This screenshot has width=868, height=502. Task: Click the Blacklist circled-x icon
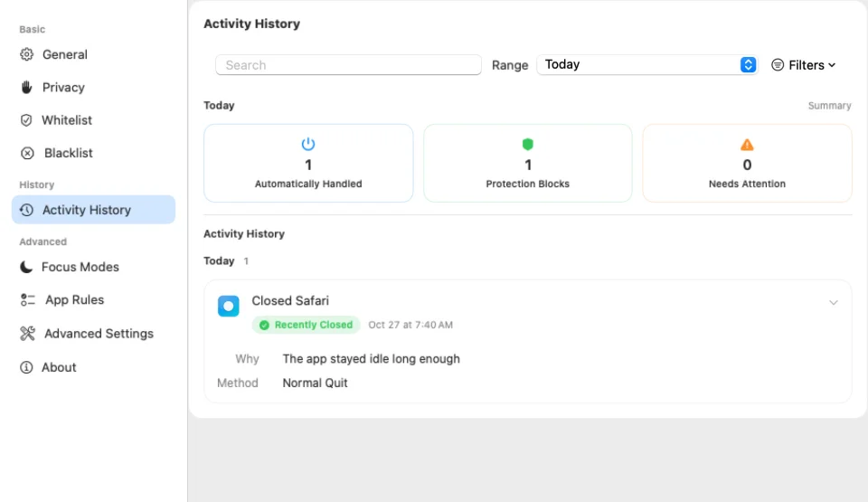coord(27,153)
